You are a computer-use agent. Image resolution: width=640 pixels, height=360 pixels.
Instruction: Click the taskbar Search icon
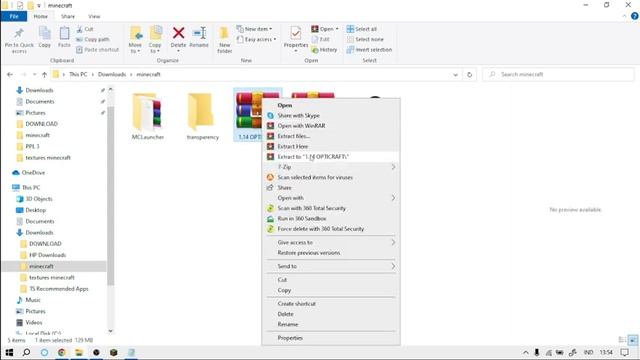[x=27, y=352]
